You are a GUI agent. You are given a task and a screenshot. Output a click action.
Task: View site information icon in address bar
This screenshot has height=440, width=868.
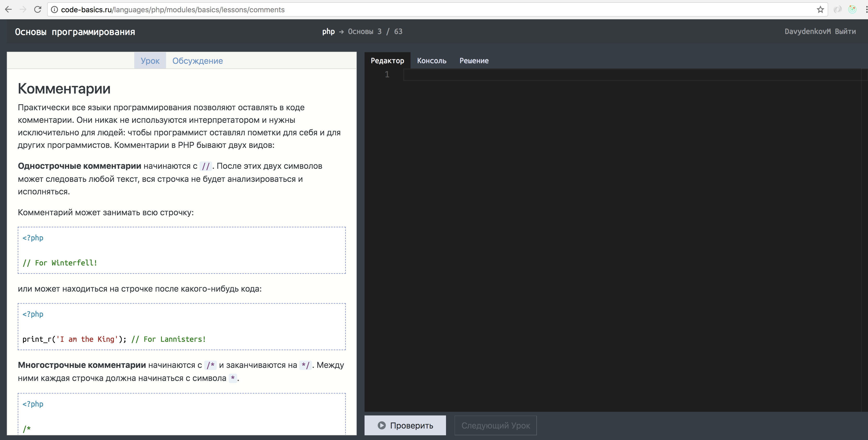(54, 10)
